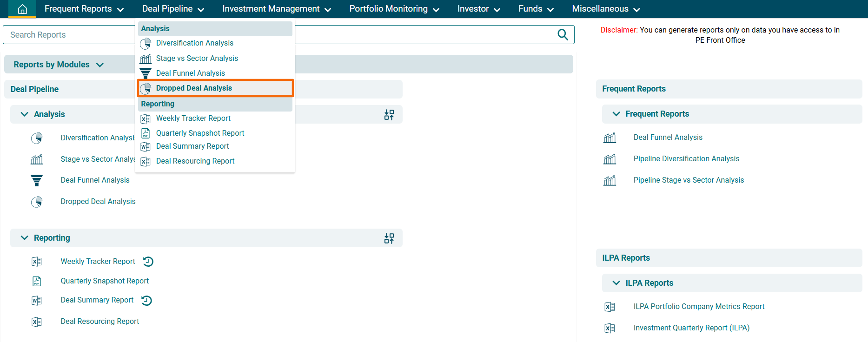Open Deal Resourcing Report from Reporting list
Screen dimensions: 868x342
(99, 322)
